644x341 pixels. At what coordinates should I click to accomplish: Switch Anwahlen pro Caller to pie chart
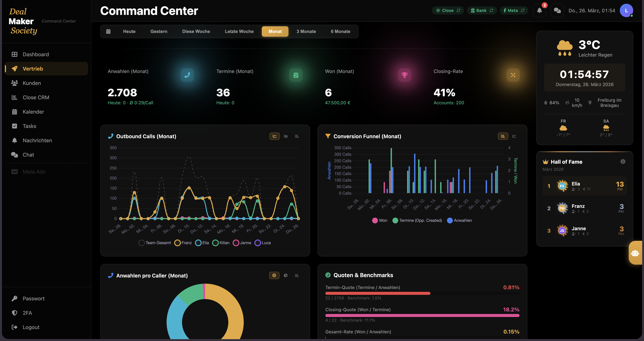coord(285,275)
